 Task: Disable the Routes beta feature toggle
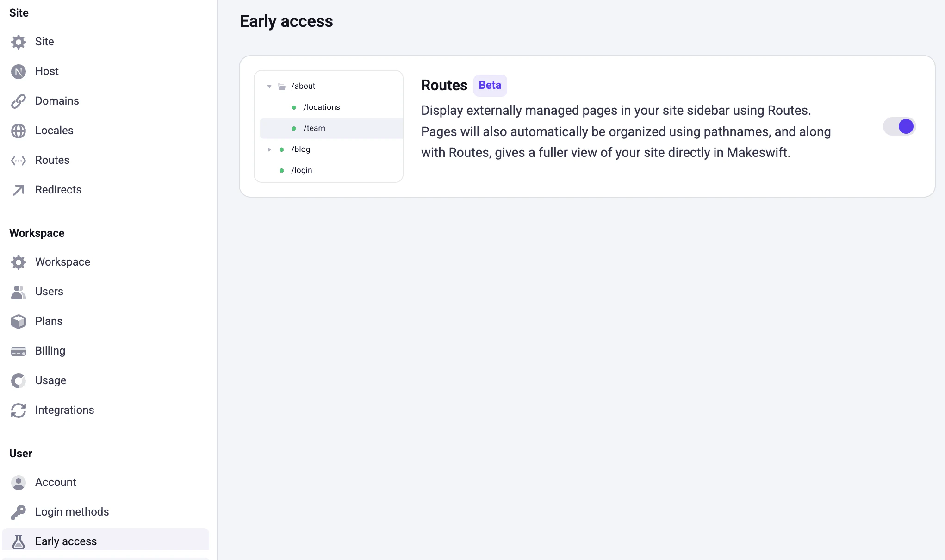[x=899, y=126]
